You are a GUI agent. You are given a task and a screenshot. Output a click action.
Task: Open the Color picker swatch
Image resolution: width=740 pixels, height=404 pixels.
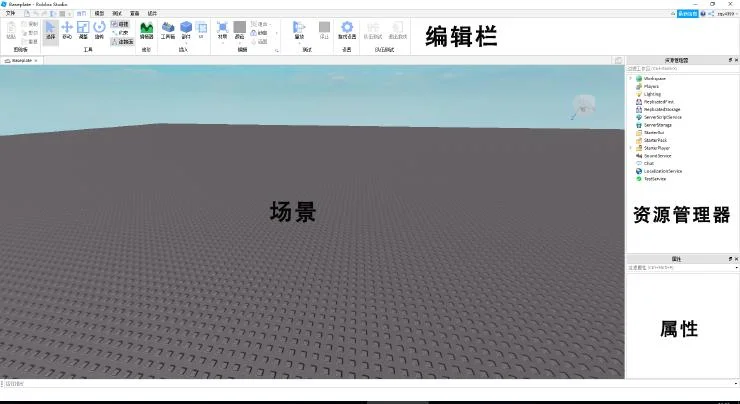(x=240, y=29)
